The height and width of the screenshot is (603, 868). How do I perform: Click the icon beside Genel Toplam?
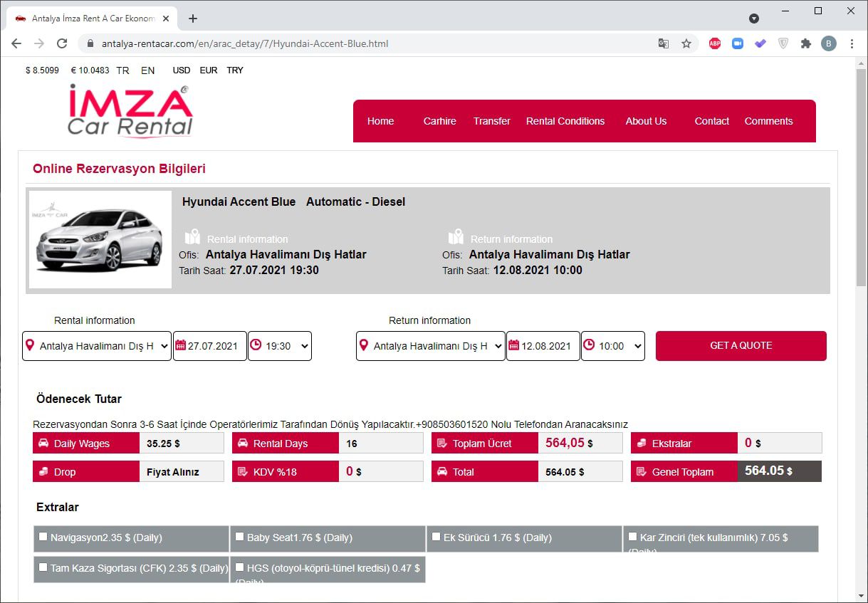click(x=641, y=471)
